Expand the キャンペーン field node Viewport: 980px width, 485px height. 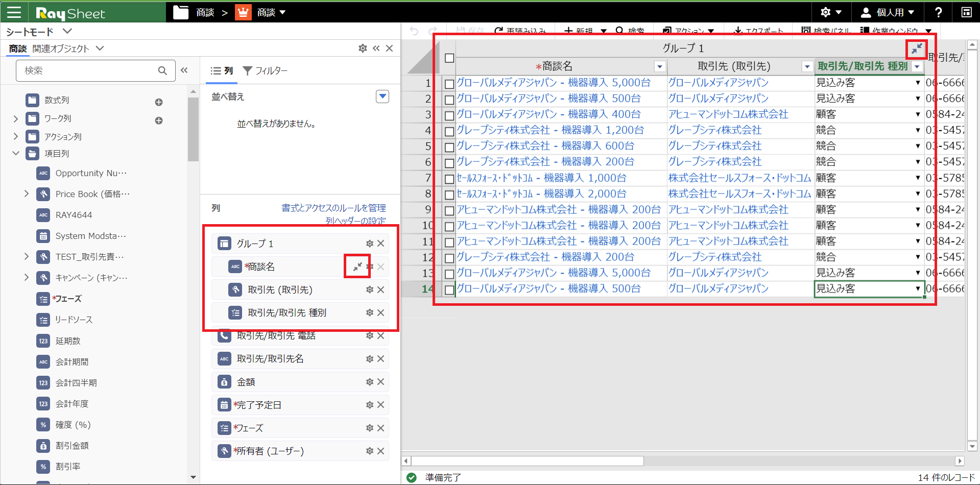click(27, 277)
